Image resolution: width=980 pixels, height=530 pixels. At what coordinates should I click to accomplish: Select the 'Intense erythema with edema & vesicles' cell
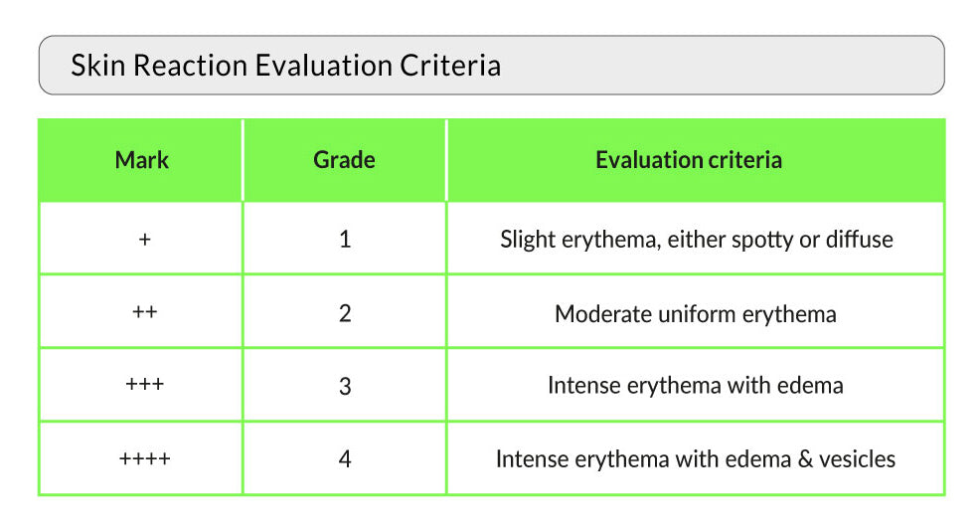(696, 459)
